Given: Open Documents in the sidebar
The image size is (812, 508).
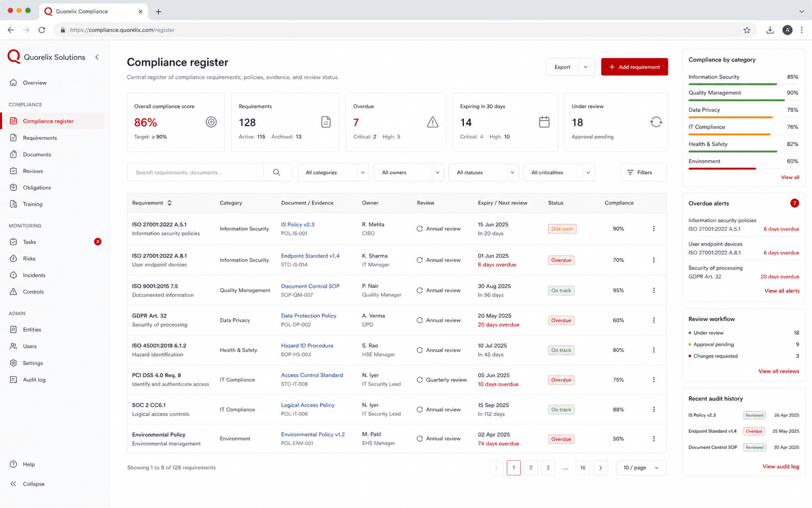Looking at the screenshot, I should pyautogui.click(x=37, y=155).
